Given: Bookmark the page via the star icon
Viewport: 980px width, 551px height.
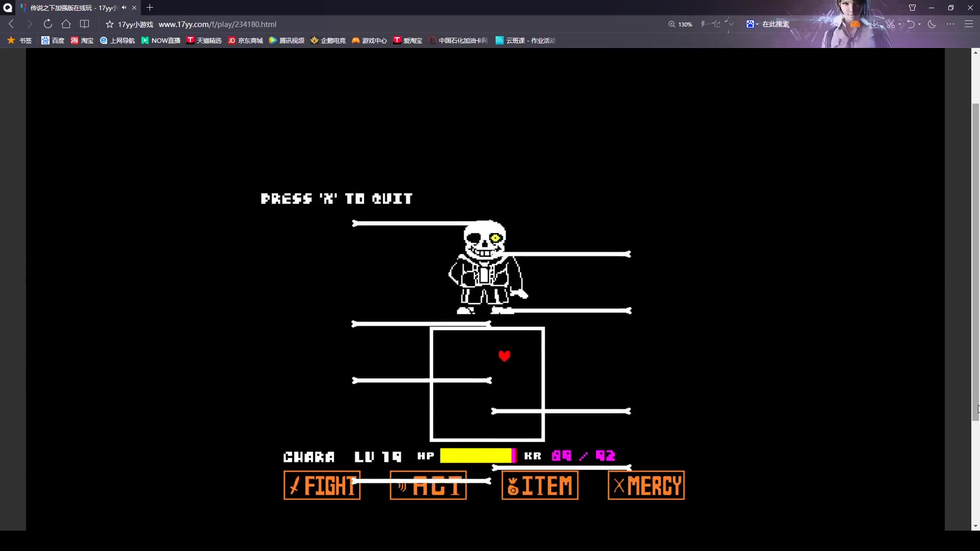Looking at the screenshot, I should point(109,24).
